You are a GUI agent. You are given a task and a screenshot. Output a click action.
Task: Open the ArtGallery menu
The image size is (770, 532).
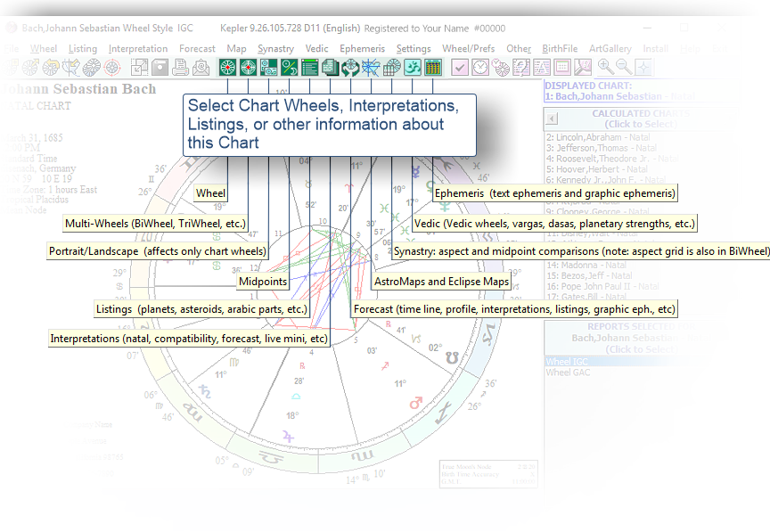click(x=610, y=48)
